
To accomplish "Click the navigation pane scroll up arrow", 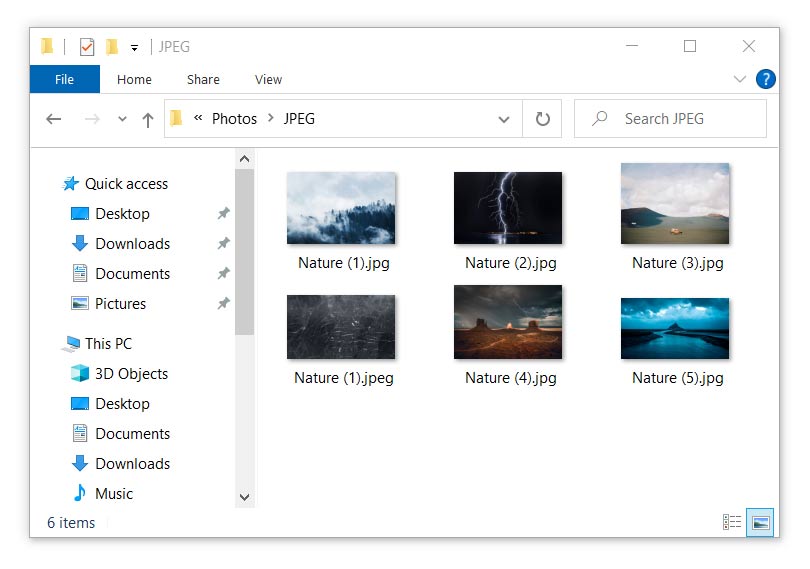I will click(244, 159).
